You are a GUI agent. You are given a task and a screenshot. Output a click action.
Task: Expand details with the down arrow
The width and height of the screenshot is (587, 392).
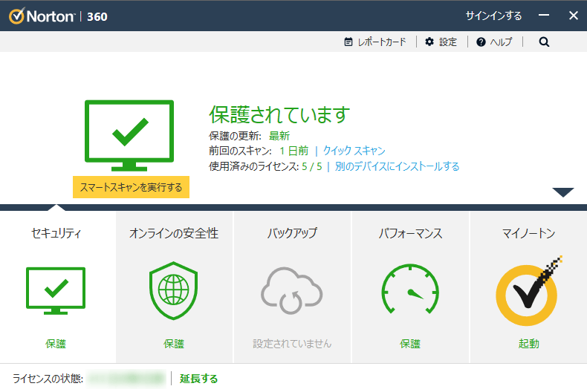(562, 192)
